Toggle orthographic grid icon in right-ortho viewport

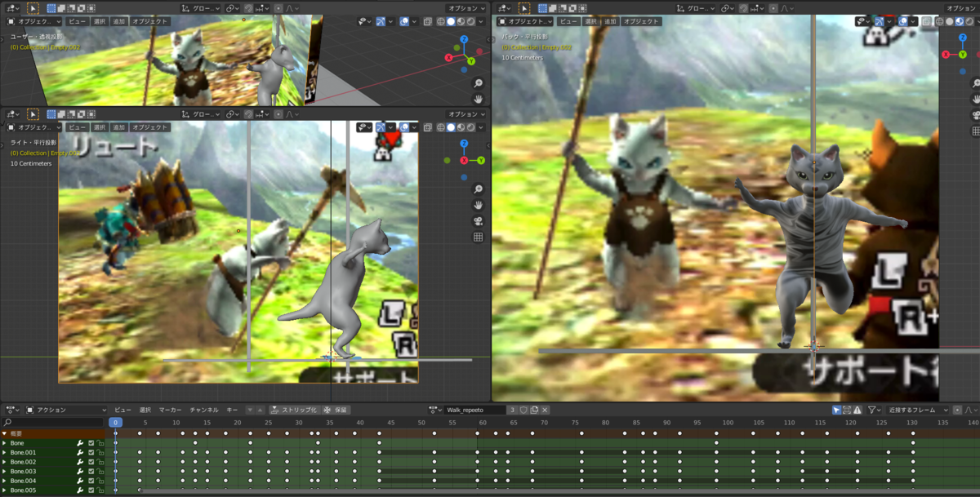pyautogui.click(x=478, y=237)
